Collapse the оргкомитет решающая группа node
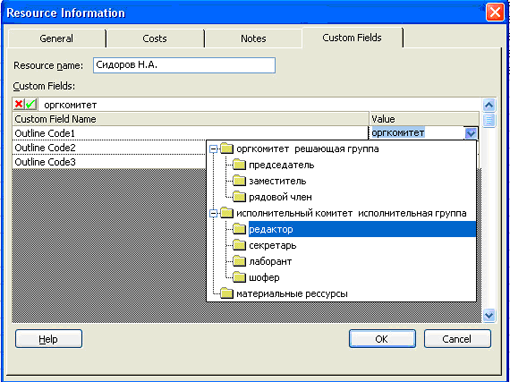The height and width of the screenshot is (382, 510). coord(213,149)
